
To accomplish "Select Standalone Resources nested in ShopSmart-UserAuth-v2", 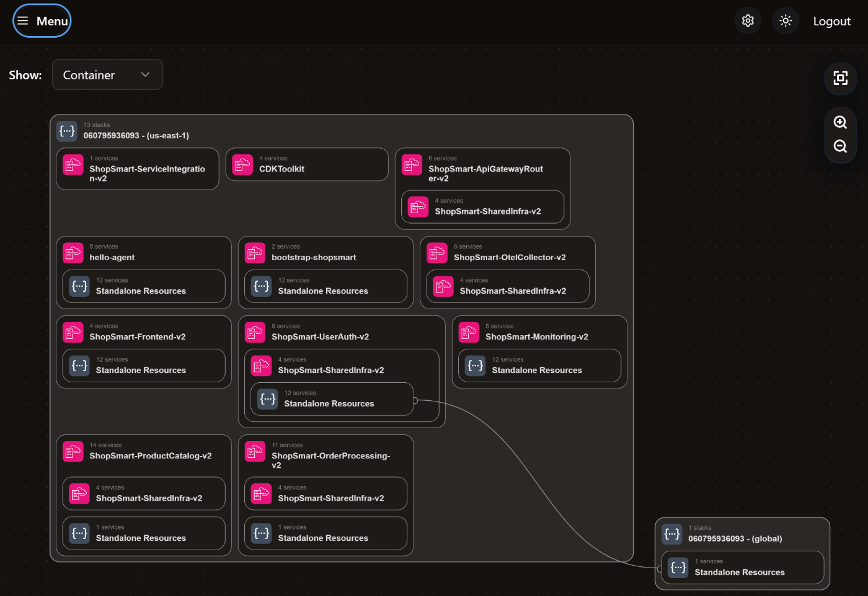I will point(332,399).
